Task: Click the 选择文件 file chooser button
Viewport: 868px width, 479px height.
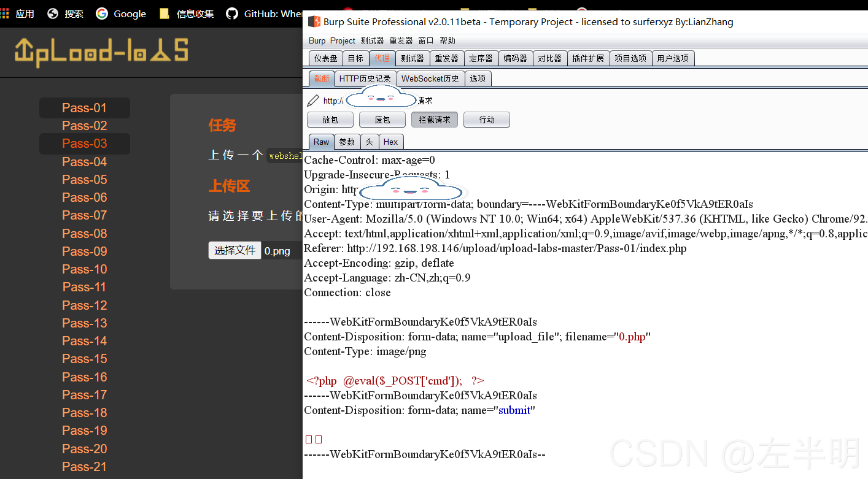Action: 235,250
